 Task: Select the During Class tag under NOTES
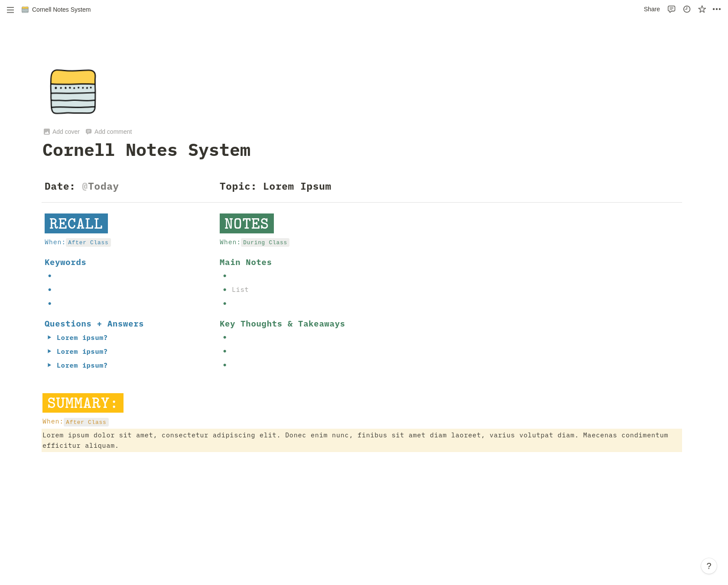265,242
